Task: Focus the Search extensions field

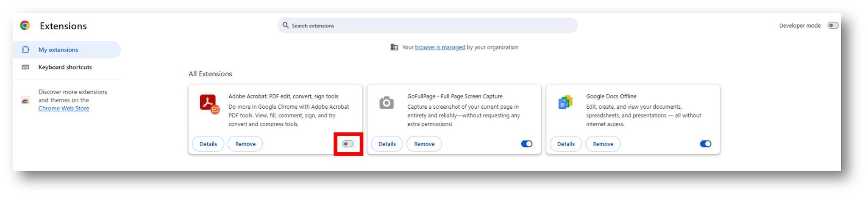Action: [x=427, y=25]
